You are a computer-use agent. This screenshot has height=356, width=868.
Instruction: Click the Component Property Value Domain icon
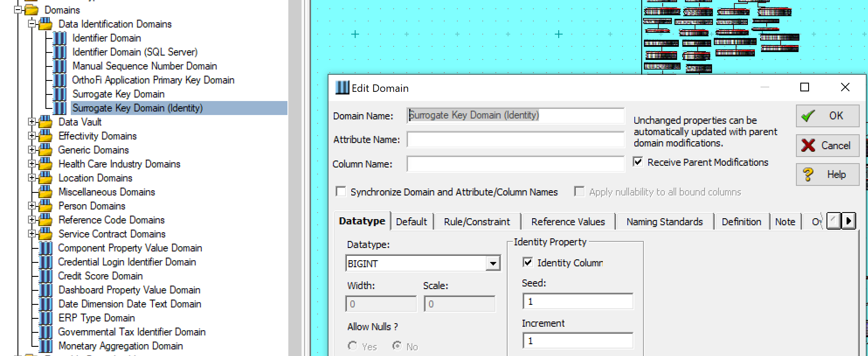[45, 248]
